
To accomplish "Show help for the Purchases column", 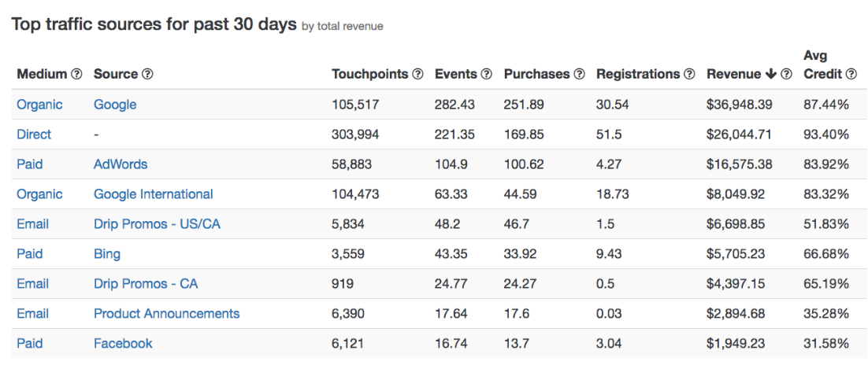I will (580, 74).
